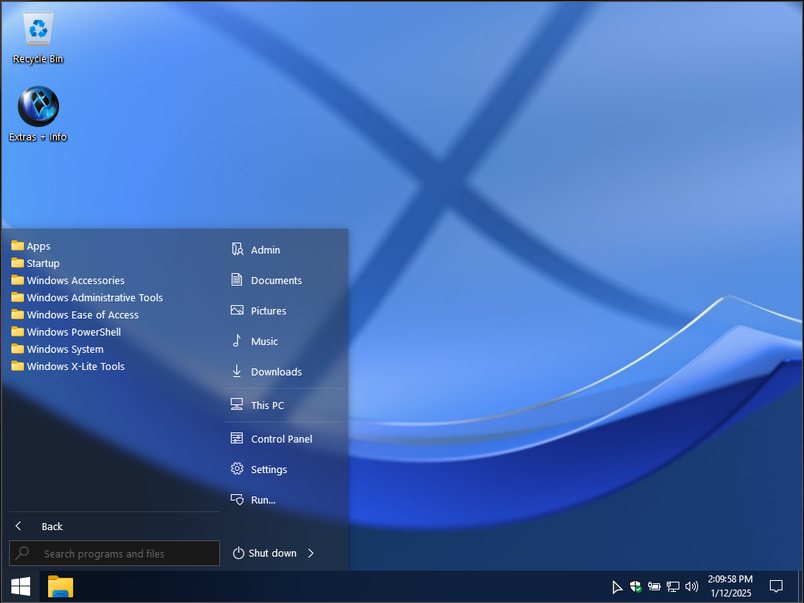Image resolution: width=804 pixels, height=603 pixels.
Task: Expand Windows Administrative Tools folder
Action: coord(87,297)
